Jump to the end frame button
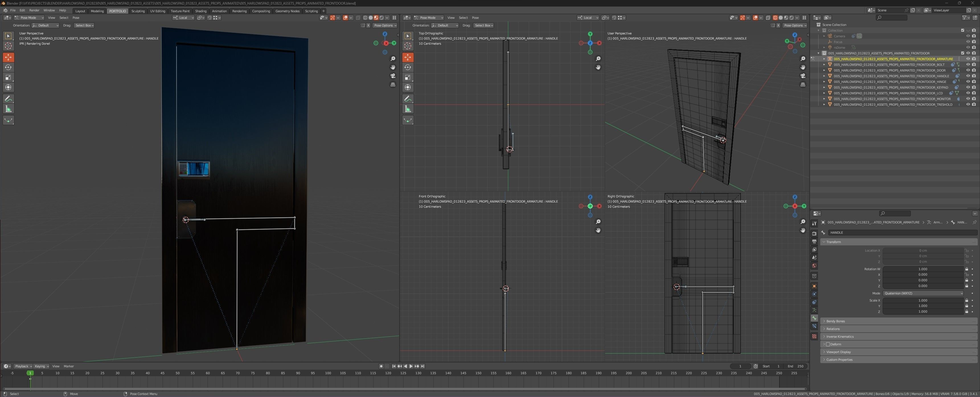 coord(422,366)
